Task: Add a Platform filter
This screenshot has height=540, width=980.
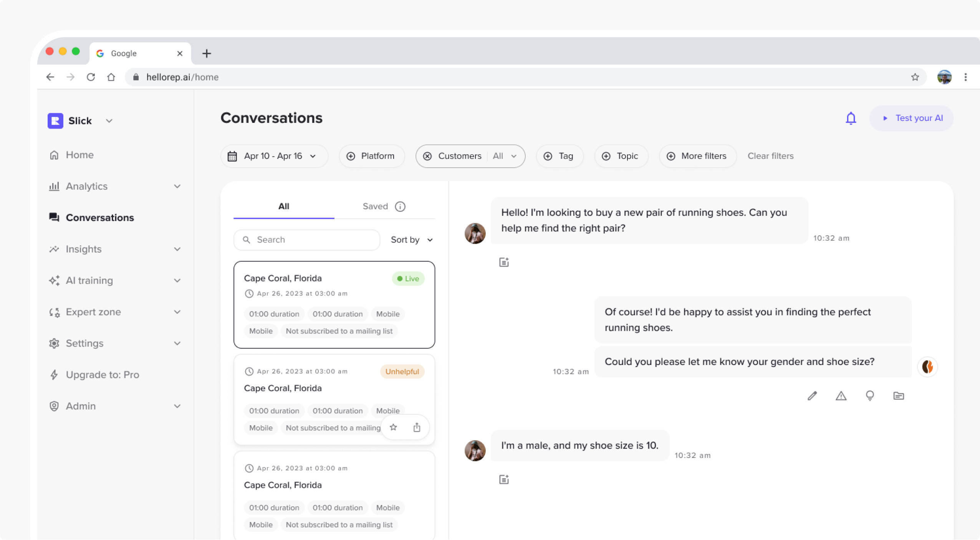Action: point(371,156)
